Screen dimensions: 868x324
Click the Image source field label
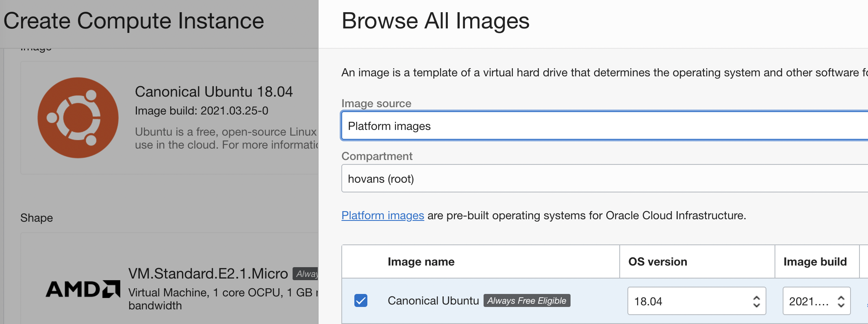click(x=376, y=104)
